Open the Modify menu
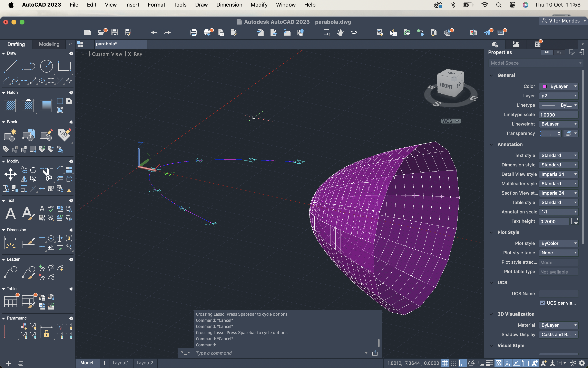The image size is (588, 368). (259, 5)
